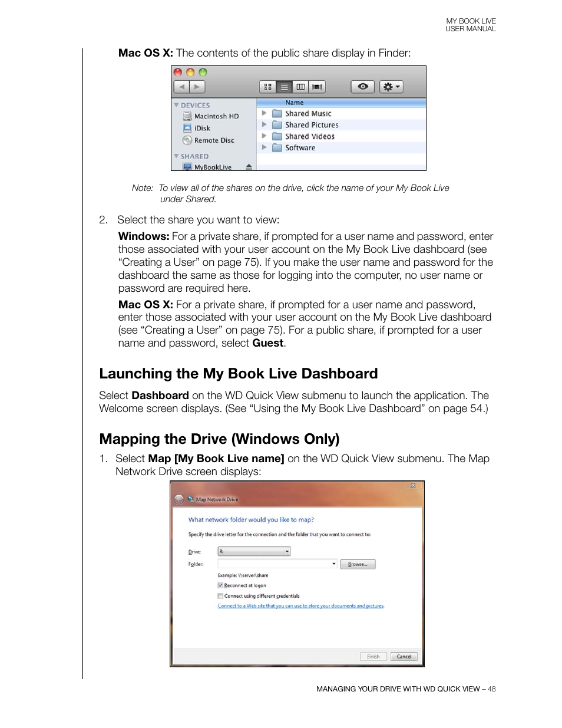
Task: Enable Connect using different credentials
Action: 220,596
